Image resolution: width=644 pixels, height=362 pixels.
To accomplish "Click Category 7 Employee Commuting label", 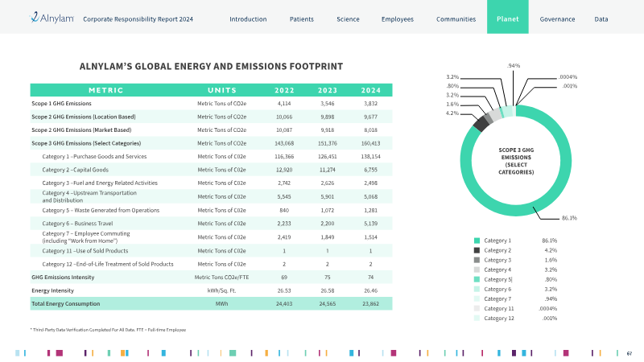I will click(86, 237).
